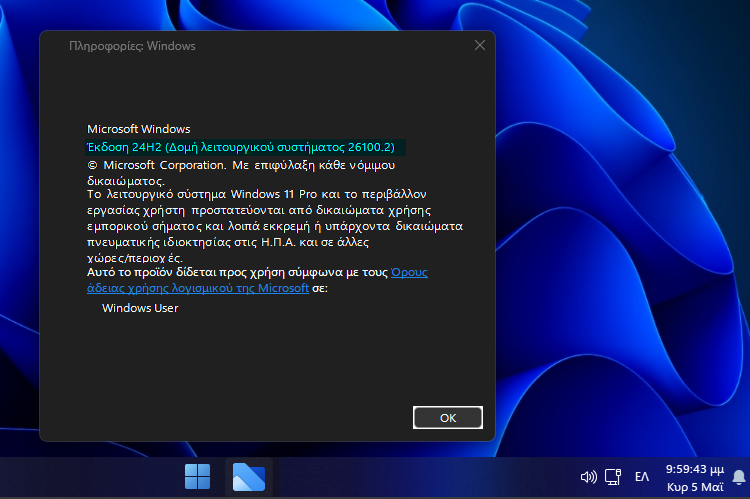Open the clock showing 9:59:43 μμ

(695, 469)
